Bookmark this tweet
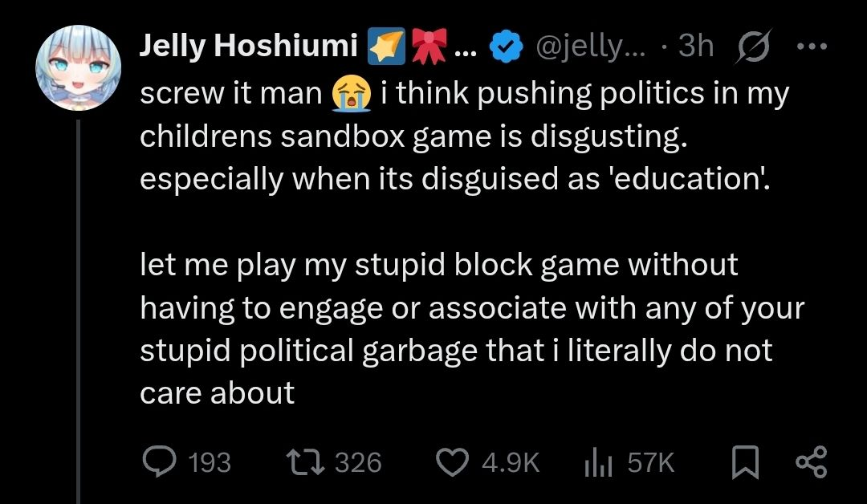 coord(745,461)
